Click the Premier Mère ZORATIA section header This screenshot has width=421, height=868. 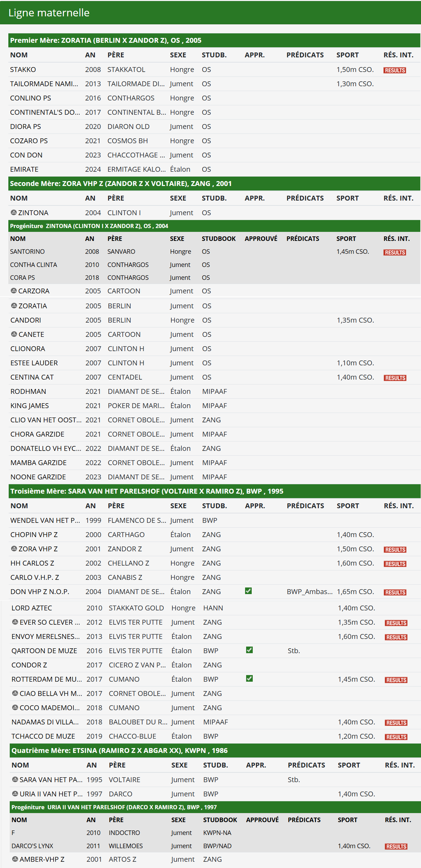click(214, 40)
